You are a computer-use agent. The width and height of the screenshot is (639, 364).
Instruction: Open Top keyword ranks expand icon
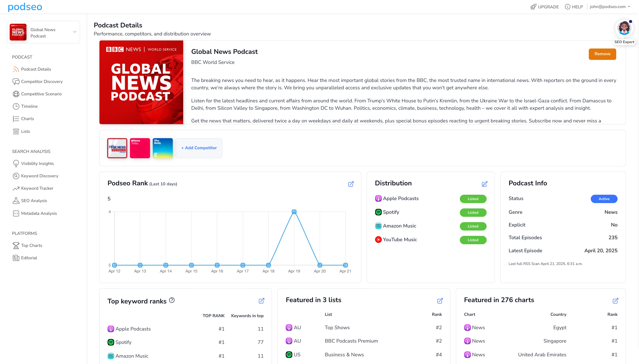click(x=261, y=301)
